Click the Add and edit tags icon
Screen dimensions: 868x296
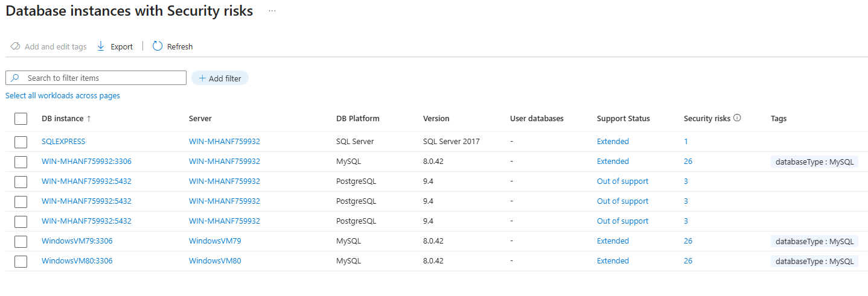coord(16,46)
